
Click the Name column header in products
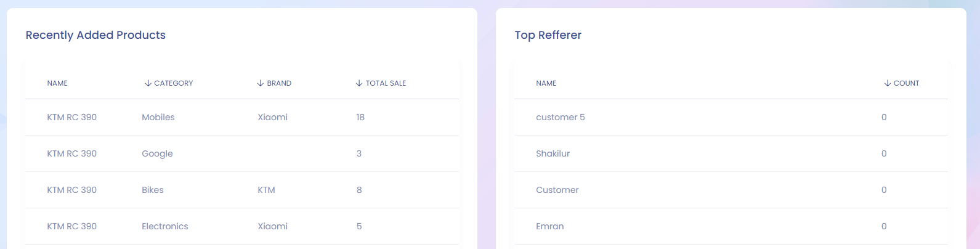tap(57, 83)
